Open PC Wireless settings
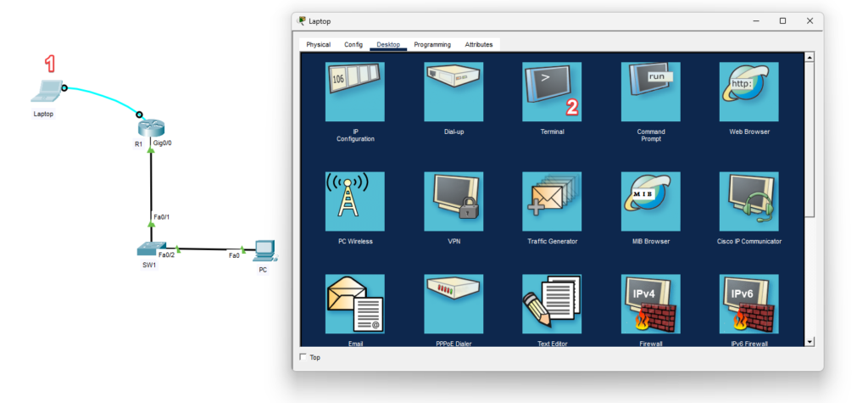This screenshot has height=403, width=868. (355, 201)
